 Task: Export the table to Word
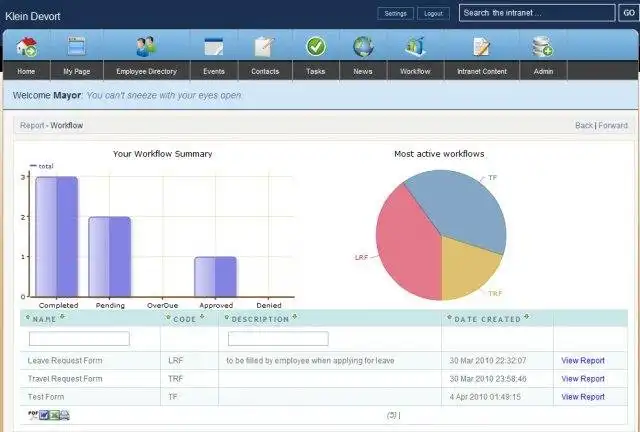pos(44,415)
